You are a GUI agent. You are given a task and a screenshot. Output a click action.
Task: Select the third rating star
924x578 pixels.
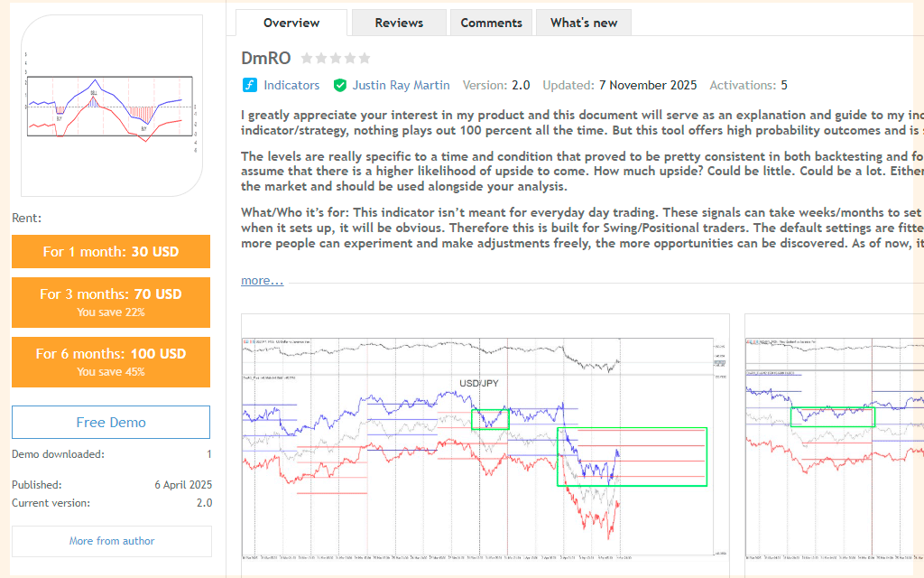(x=336, y=59)
